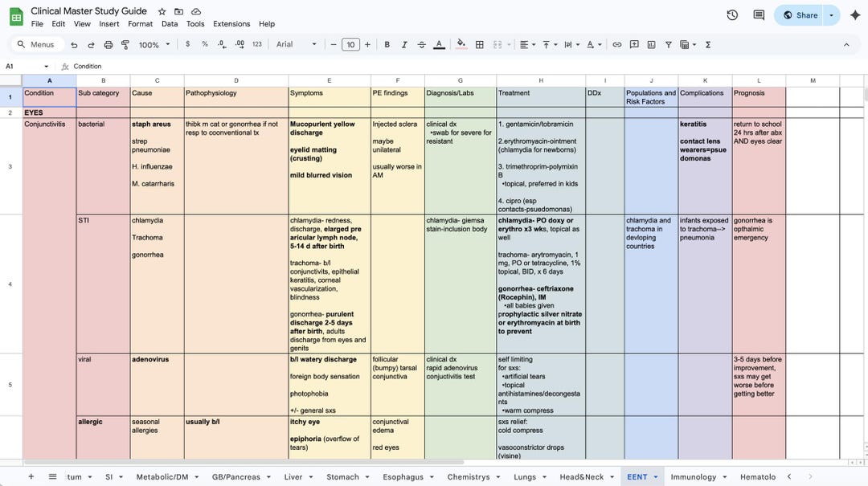This screenshot has width=868, height=486.
Task: Click the font size field showing 10
Action: click(350, 45)
